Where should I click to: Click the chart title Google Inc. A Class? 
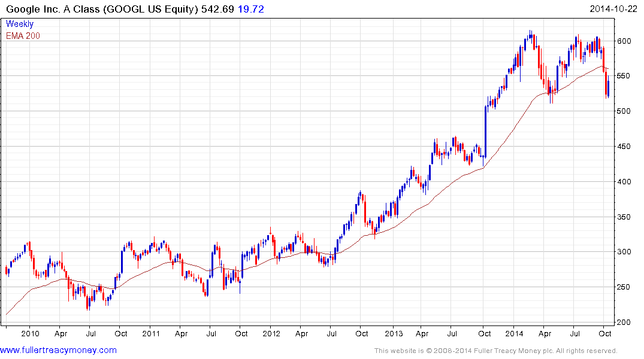click(53, 9)
